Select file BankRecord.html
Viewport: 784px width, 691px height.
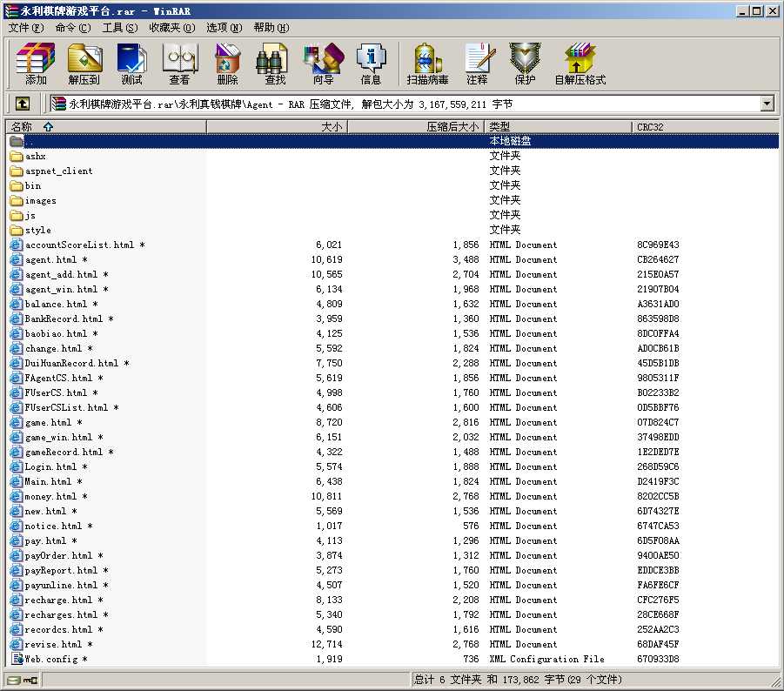click(64, 319)
